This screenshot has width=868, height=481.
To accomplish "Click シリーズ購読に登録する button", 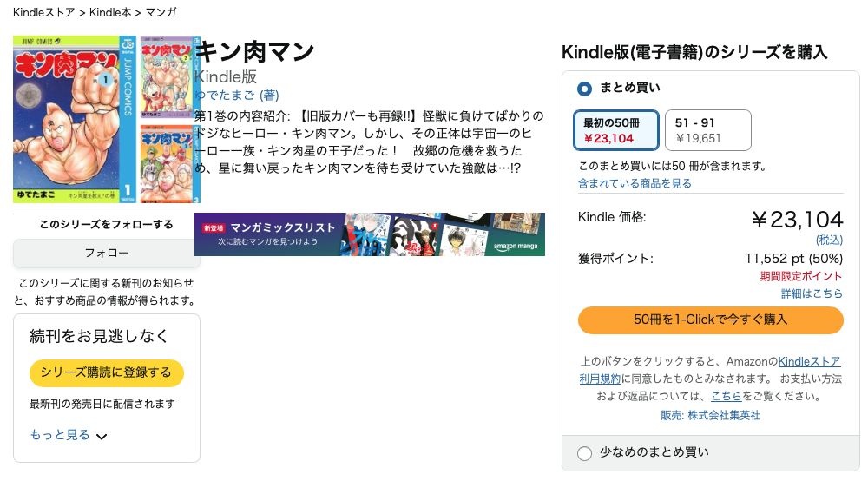I will (x=106, y=372).
